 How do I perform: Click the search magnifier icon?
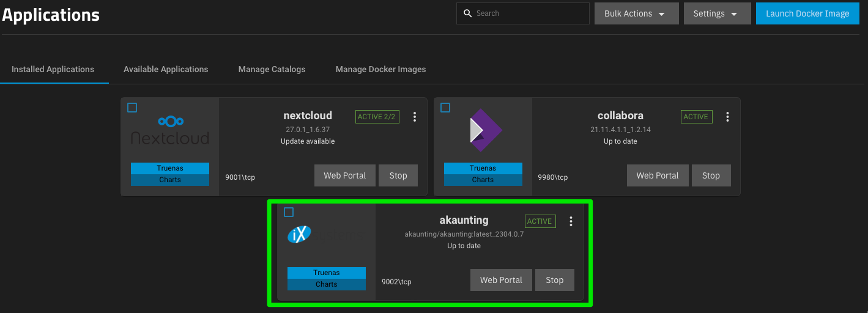coord(468,13)
